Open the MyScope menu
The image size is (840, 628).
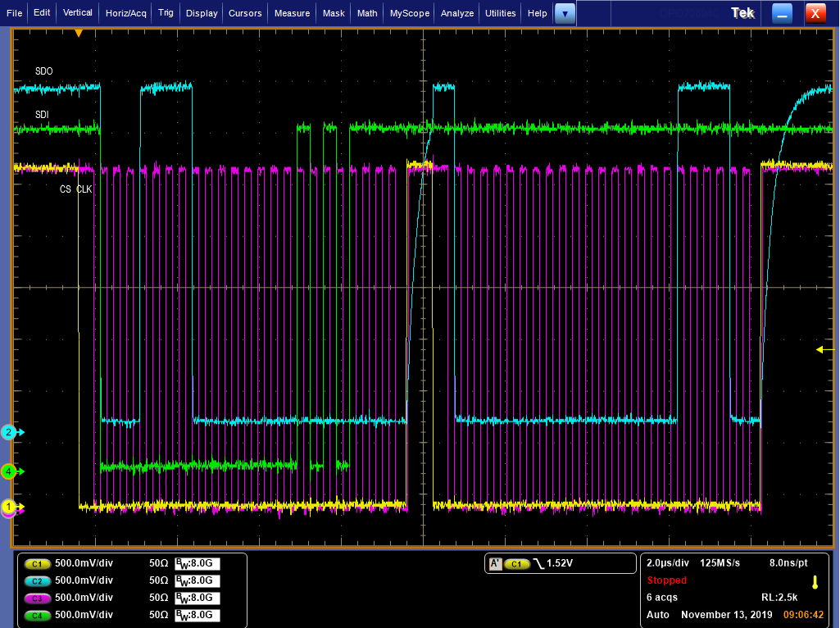408,13
